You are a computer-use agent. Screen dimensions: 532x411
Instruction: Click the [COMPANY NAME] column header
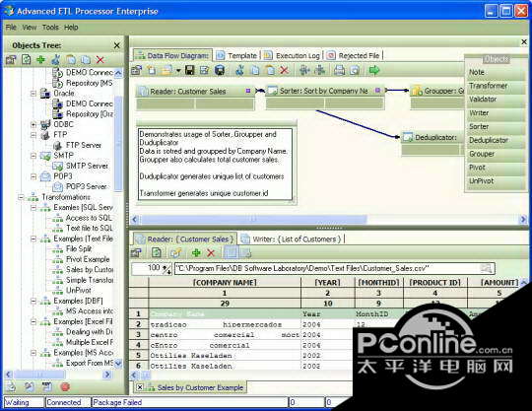225,283
